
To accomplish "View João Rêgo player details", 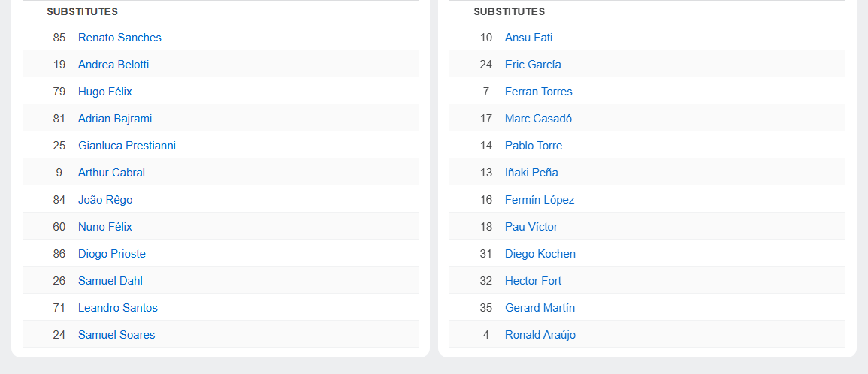I will coord(105,200).
